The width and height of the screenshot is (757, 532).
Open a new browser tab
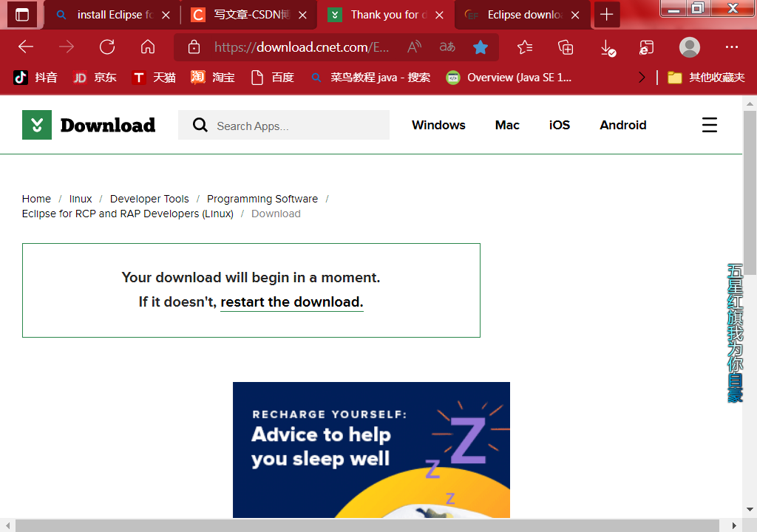click(x=606, y=15)
